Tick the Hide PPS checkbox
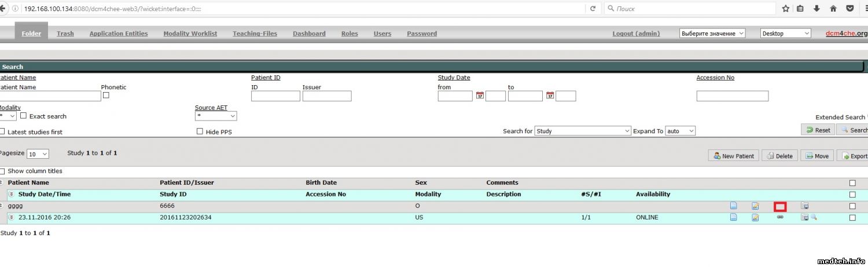The width and height of the screenshot is (868, 267). 200,131
